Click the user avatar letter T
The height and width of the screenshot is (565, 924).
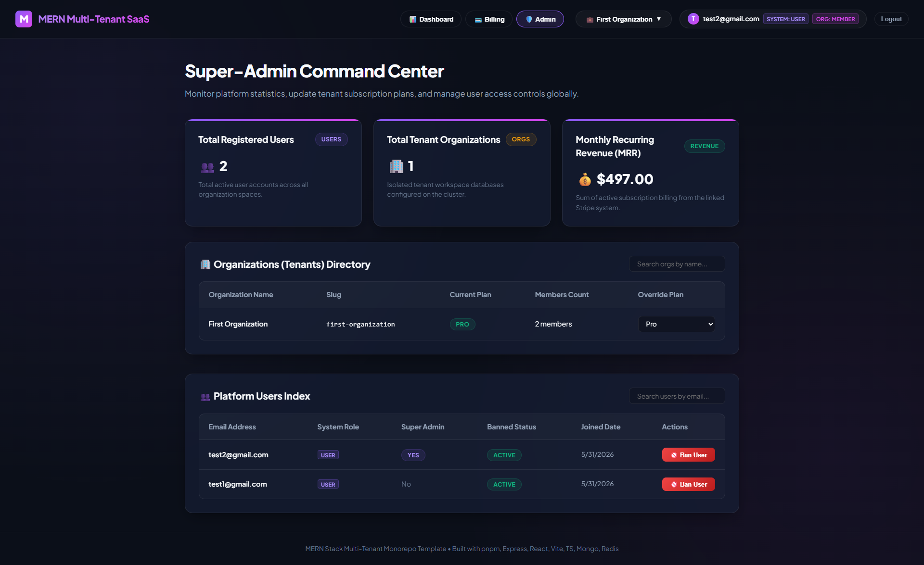click(x=693, y=19)
